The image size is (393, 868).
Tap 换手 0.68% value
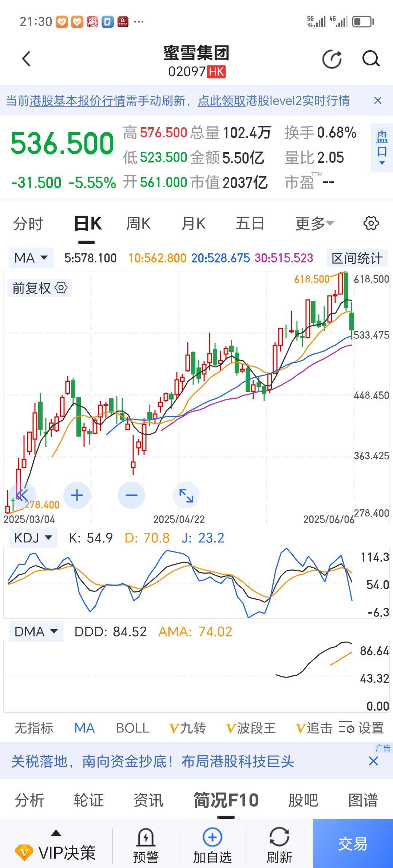320,133
